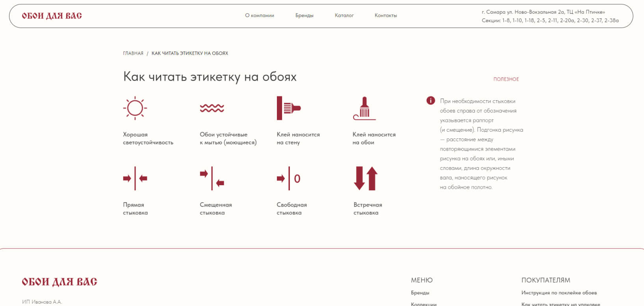Click the breadcrumb «Как читать этикетку на обоях»
This screenshot has height=306, width=644.
click(x=190, y=53)
